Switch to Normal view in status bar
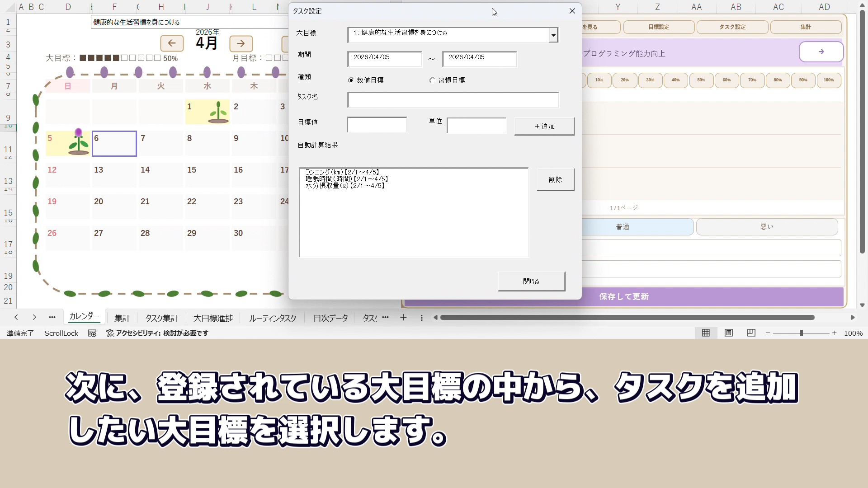 (706, 333)
